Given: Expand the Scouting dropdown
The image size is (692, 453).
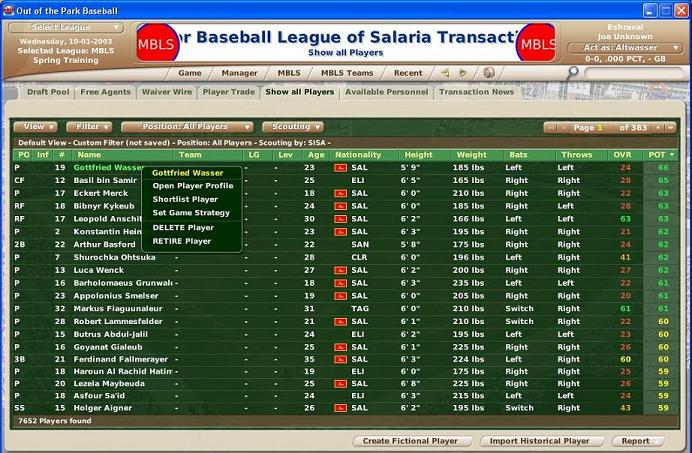Looking at the screenshot, I should tap(292, 127).
